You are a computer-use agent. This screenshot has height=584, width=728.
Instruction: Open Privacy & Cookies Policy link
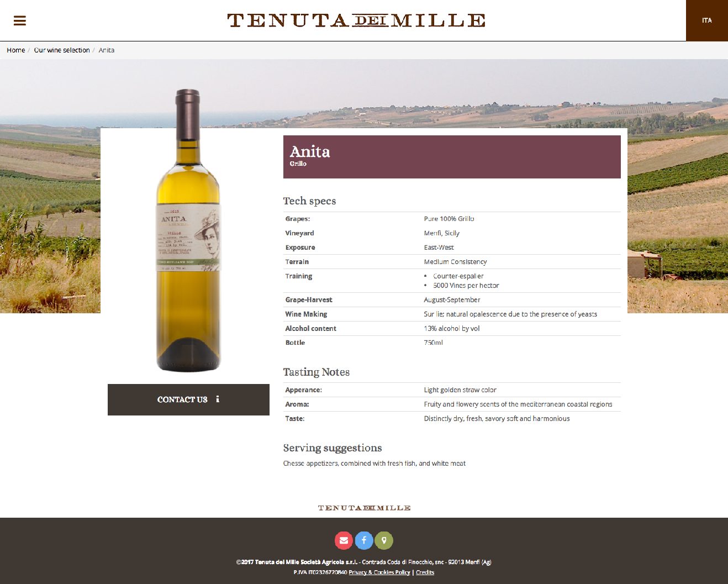tap(379, 572)
